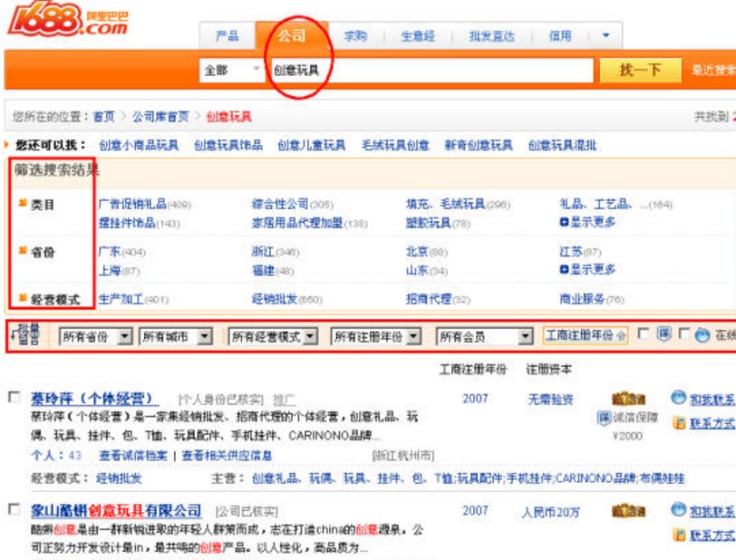Click 联系方式 card icon for 象山酷饼
Viewport: 736px width, 560px height.
[679, 535]
